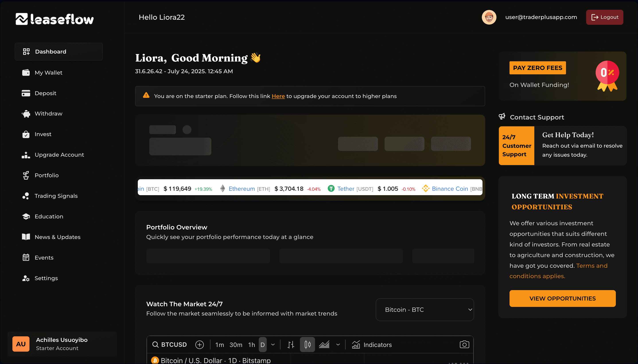Switch chart to candlestick style
The image size is (638, 364).
pos(307,344)
